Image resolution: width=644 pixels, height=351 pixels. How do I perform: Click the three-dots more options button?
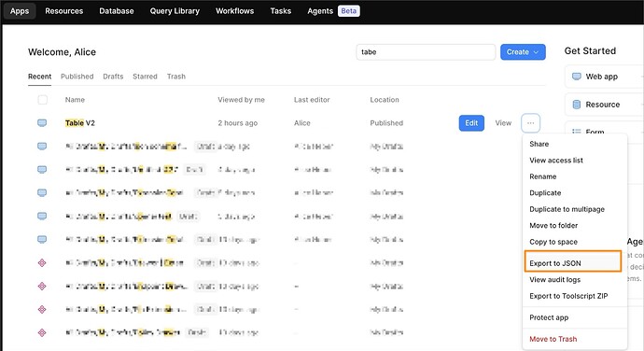click(531, 123)
